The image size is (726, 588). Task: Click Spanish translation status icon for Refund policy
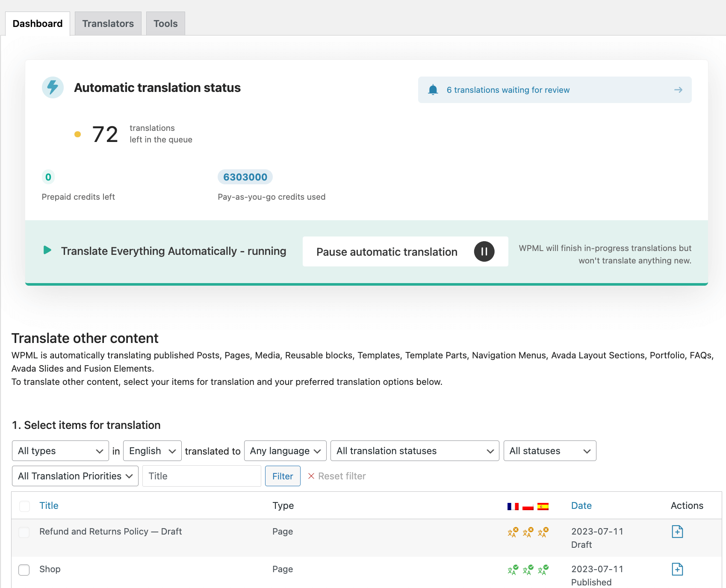pos(543,532)
